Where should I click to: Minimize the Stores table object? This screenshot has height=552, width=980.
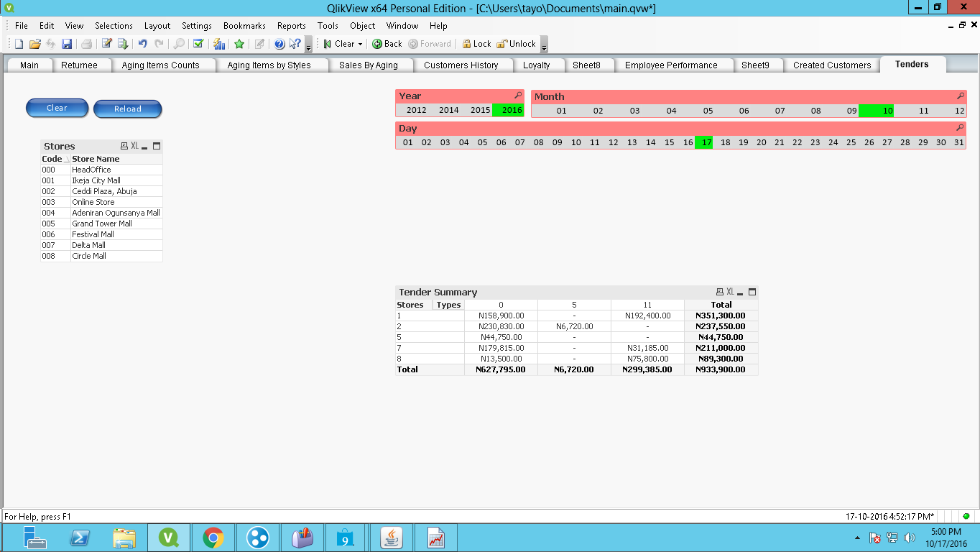(x=144, y=147)
